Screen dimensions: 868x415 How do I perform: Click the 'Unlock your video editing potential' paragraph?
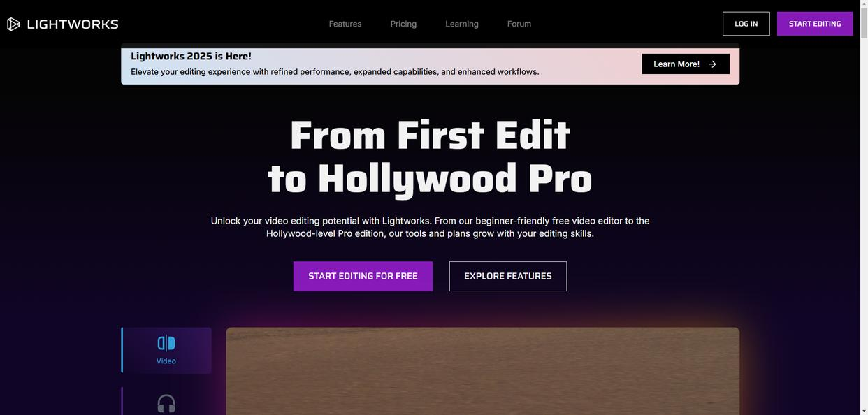click(x=430, y=227)
